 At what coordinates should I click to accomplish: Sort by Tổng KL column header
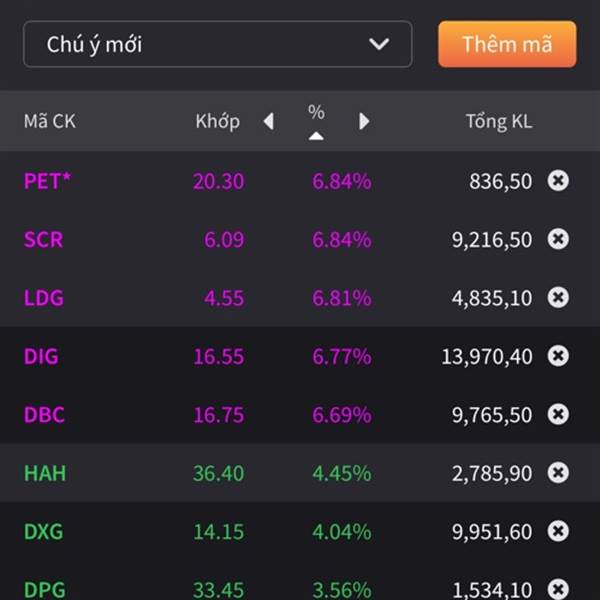[499, 122]
